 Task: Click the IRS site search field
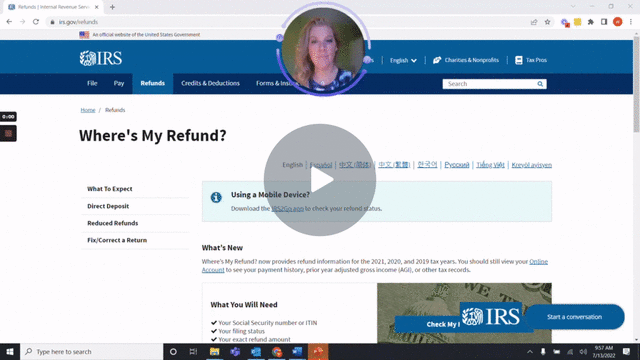click(490, 84)
